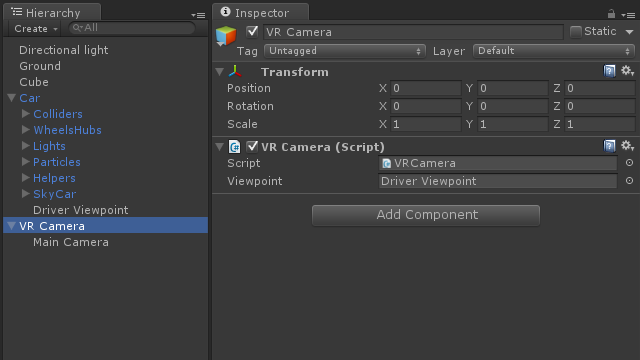Open the Hierarchy panel options menu icon
Viewport: 640px width, 360px height.
[198, 16]
